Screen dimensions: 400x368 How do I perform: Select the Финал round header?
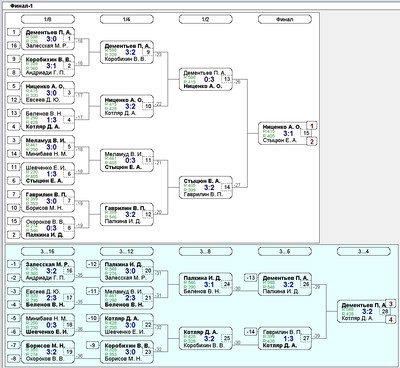point(285,19)
